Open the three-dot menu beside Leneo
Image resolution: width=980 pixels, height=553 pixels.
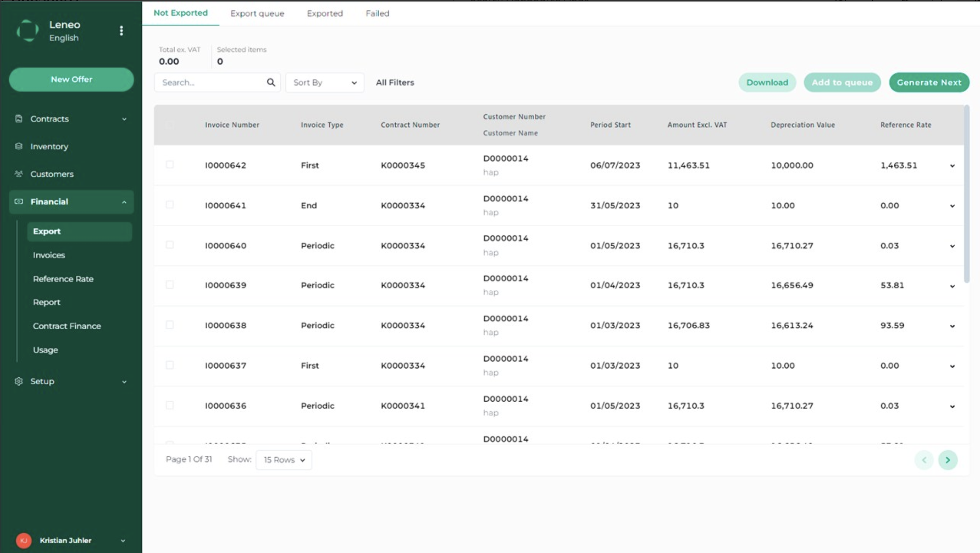coord(121,31)
